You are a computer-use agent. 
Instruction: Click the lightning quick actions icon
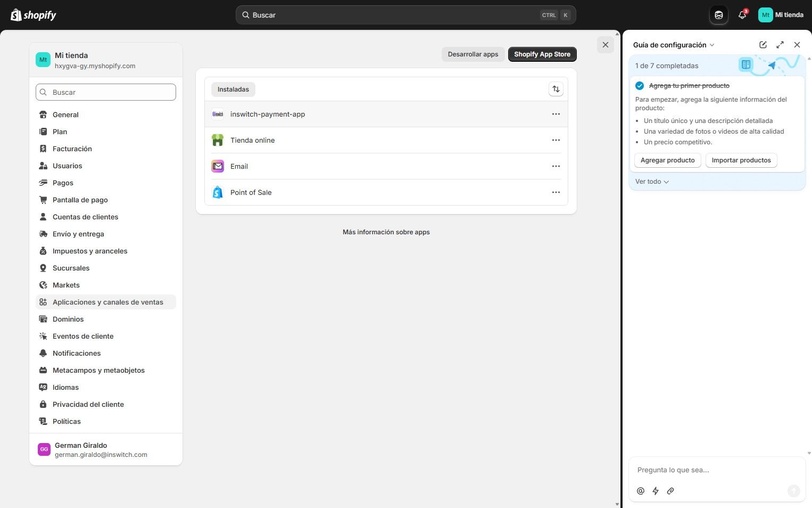point(656,491)
